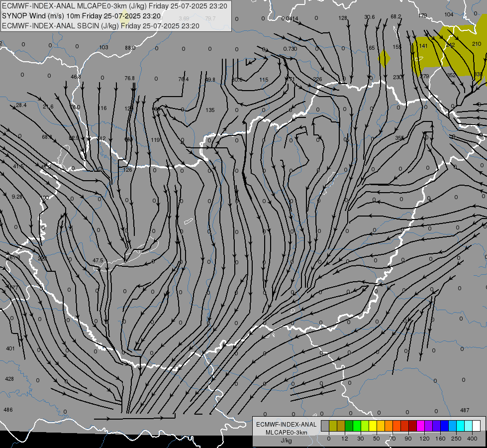Click the map value 177
The width and height of the screenshot is (487, 448).
13,288
